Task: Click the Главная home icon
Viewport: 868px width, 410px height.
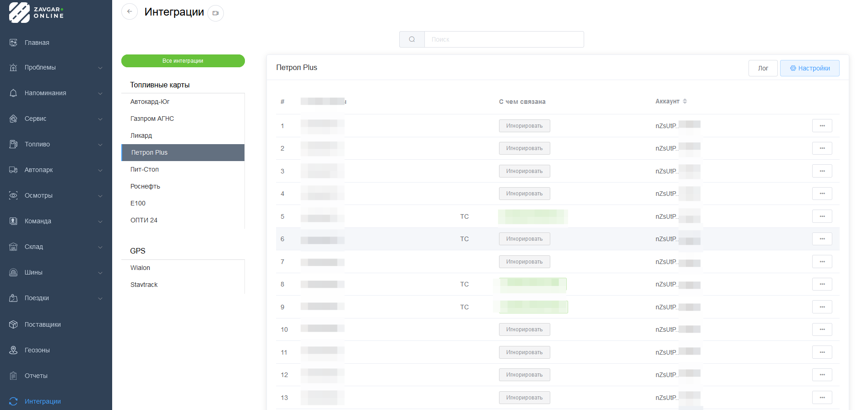Action: tap(13, 43)
